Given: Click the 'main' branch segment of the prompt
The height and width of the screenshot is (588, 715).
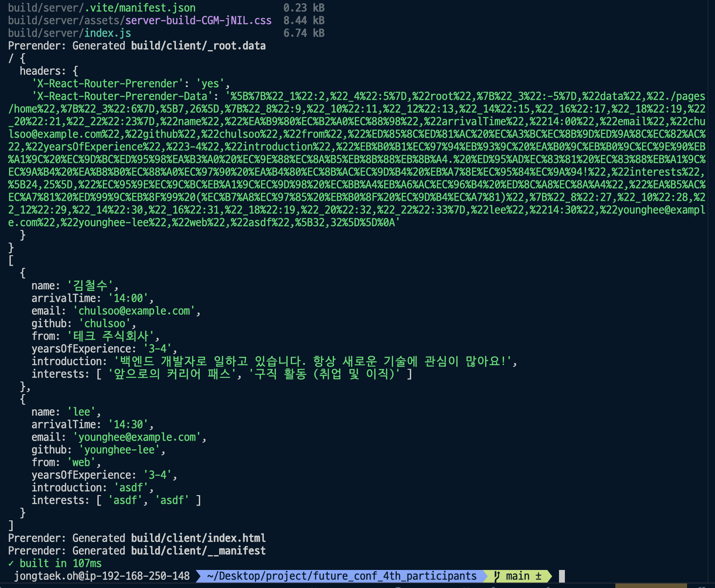Looking at the screenshot, I should pyautogui.click(x=518, y=576).
